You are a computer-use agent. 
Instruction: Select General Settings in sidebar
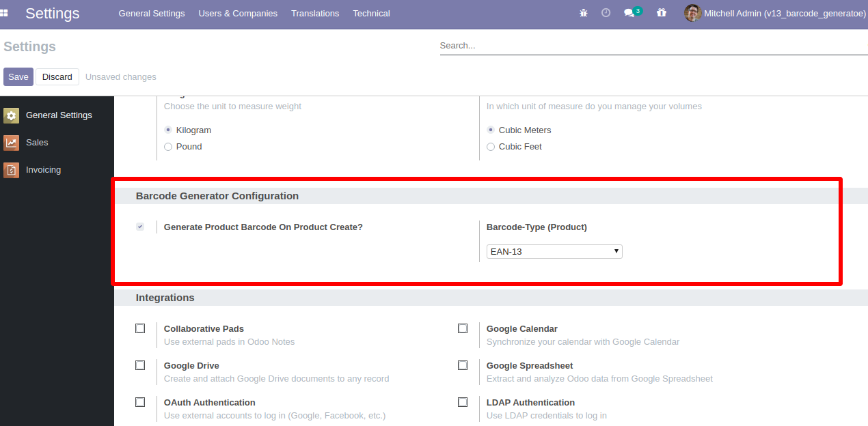(57, 115)
